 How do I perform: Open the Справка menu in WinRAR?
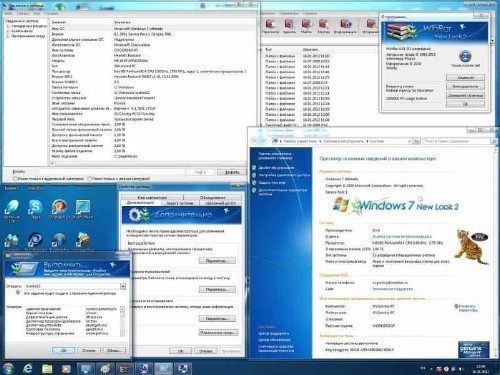point(310,14)
